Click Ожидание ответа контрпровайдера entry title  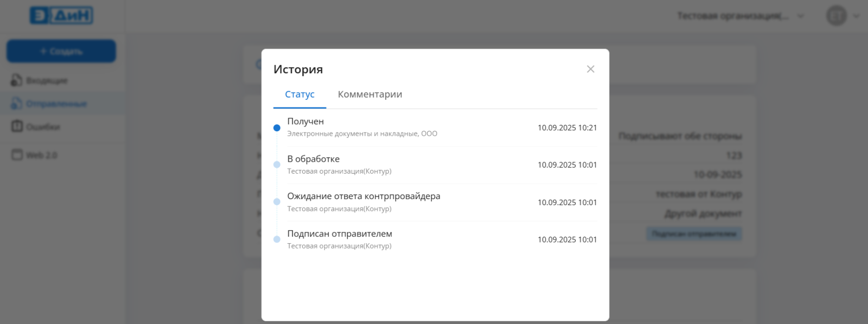[x=363, y=196]
